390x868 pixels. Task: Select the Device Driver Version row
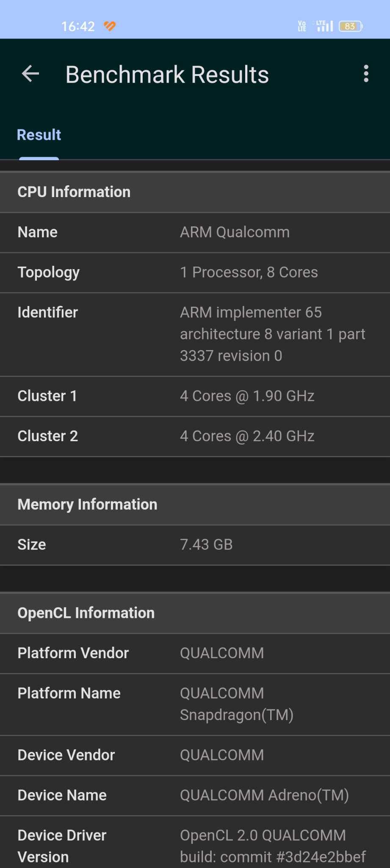coord(195,842)
